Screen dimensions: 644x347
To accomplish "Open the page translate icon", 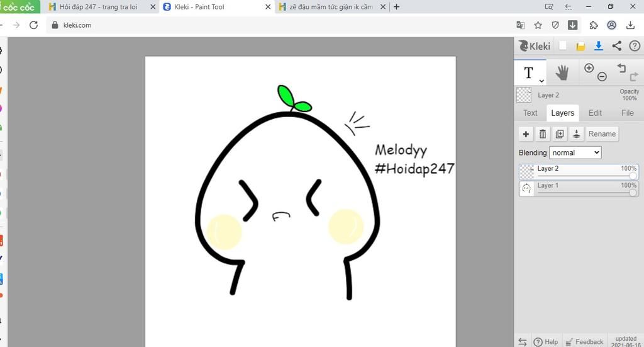I will pos(520,25).
